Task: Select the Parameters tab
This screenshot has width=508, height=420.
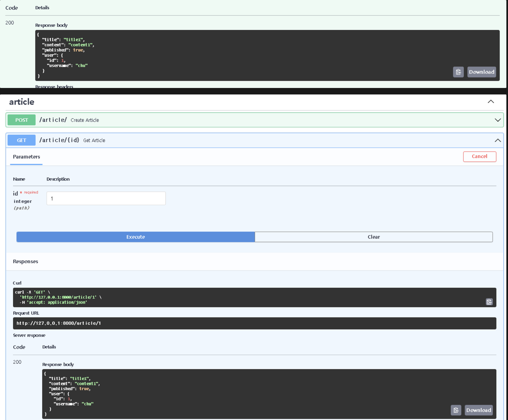Action: point(26,157)
